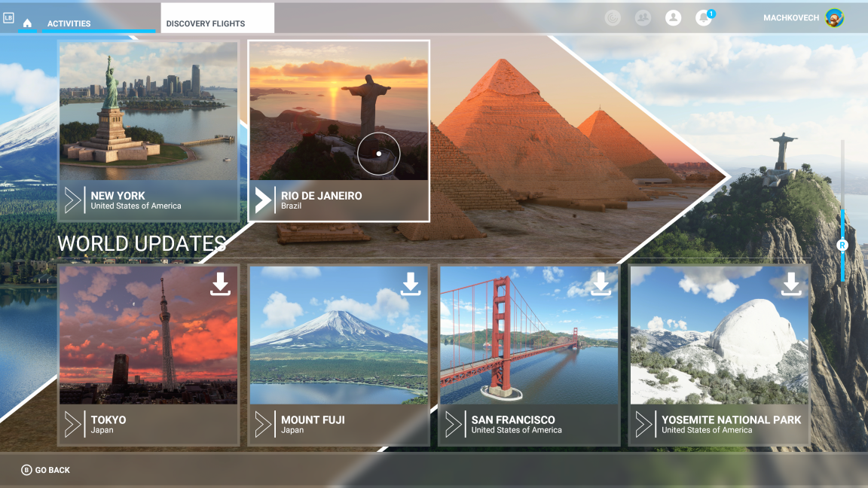The height and width of the screenshot is (488, 868).
Task: Expand the San Francisco card chevron
Action: tap(453, 425)
